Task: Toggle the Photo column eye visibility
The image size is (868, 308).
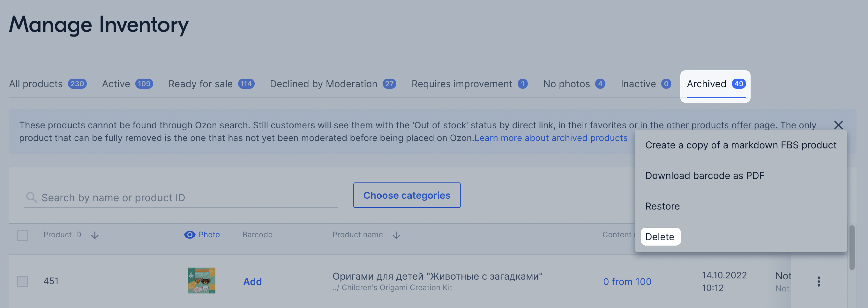Action: click(x=190, y=235)
